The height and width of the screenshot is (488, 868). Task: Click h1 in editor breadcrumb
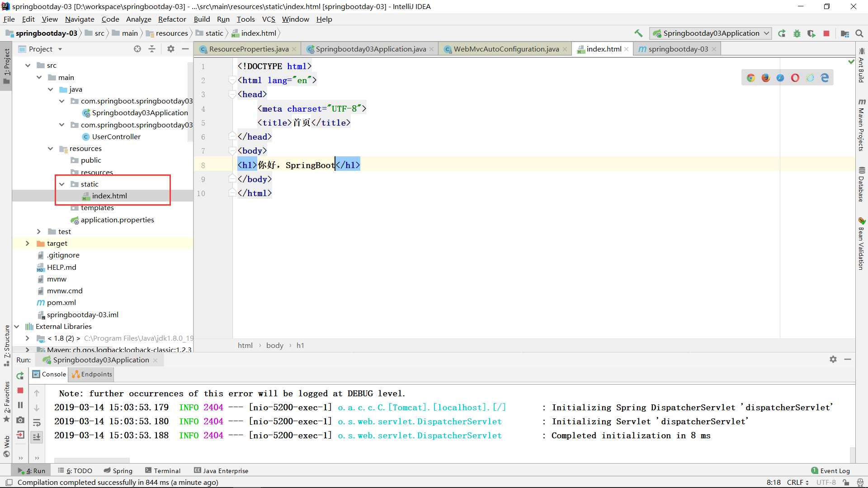click(300, 345)
